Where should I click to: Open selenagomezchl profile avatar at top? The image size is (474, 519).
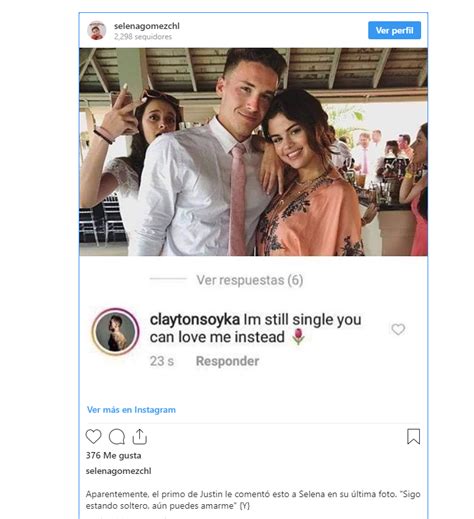(97, 31)
